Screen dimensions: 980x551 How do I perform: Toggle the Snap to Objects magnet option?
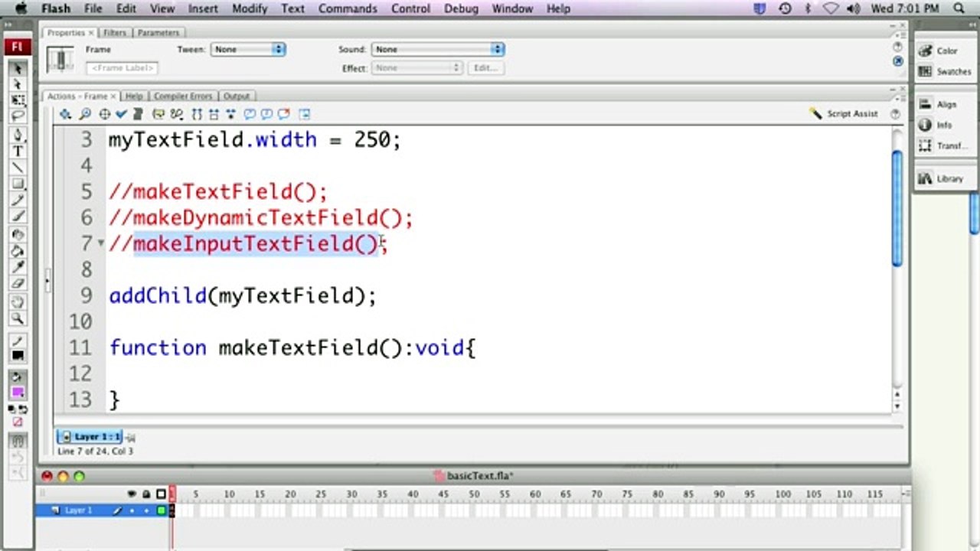(x=18, y=442)
